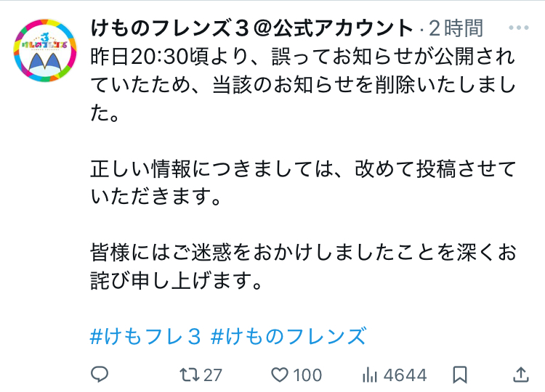The image size is (545, 392).
Task: Bookmark this post
Action: click(460, 375)
